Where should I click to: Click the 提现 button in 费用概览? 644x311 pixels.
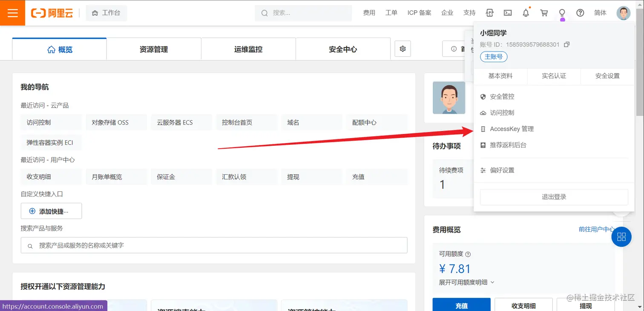tap(586, 305)
